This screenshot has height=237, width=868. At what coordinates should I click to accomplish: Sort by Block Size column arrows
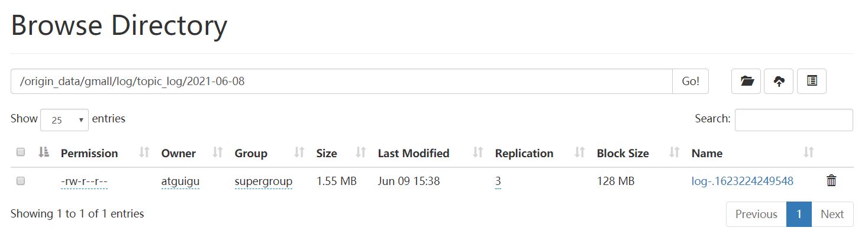coord(674,152)
